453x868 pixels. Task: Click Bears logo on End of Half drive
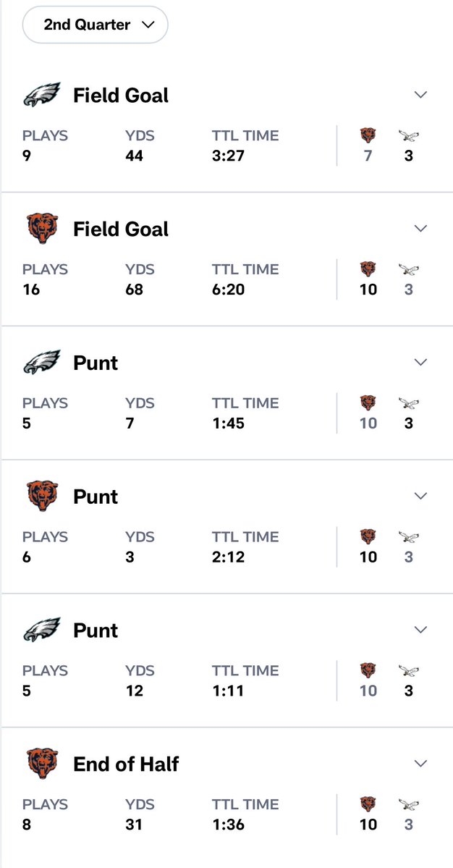tap(41, 764)
